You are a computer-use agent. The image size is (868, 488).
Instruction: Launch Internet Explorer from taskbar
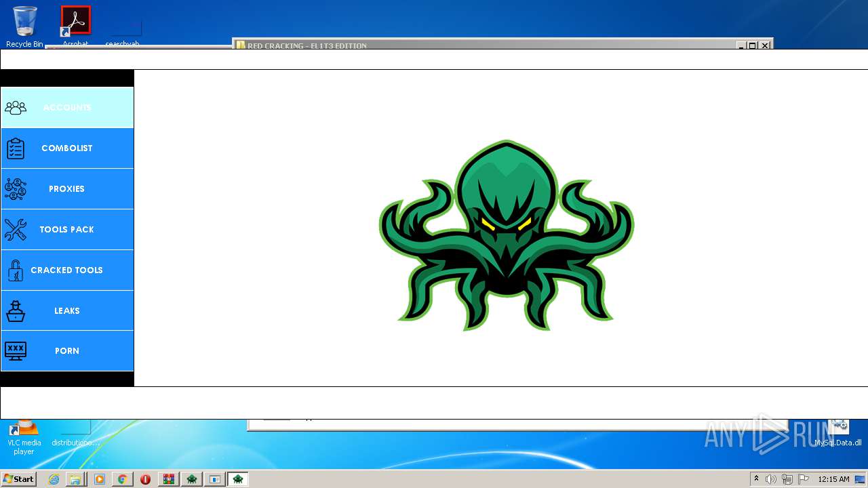pyautogui.click(x=54, y=479)
